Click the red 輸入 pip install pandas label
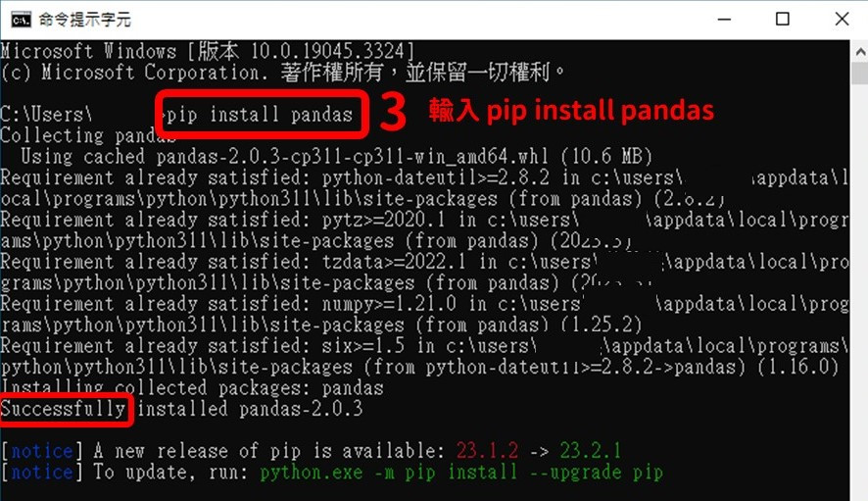The height and width of the screenshot is (501, 868). point(571,110)
